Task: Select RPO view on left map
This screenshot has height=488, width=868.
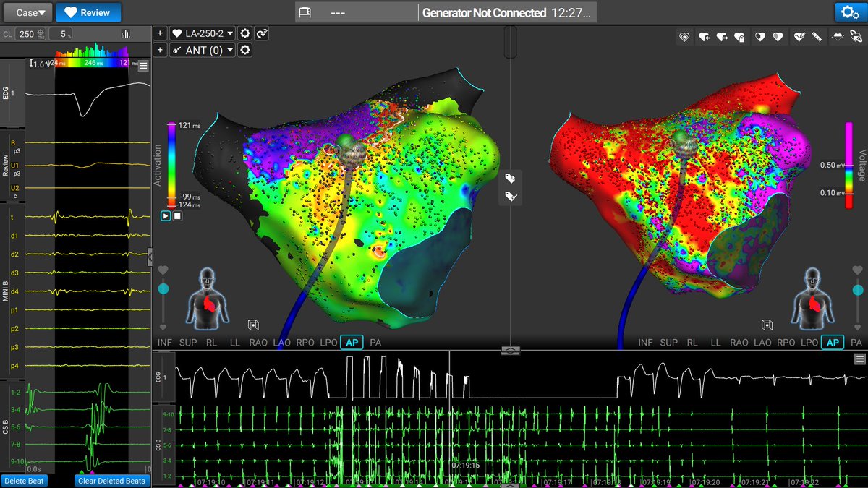Action: point(305,342)
